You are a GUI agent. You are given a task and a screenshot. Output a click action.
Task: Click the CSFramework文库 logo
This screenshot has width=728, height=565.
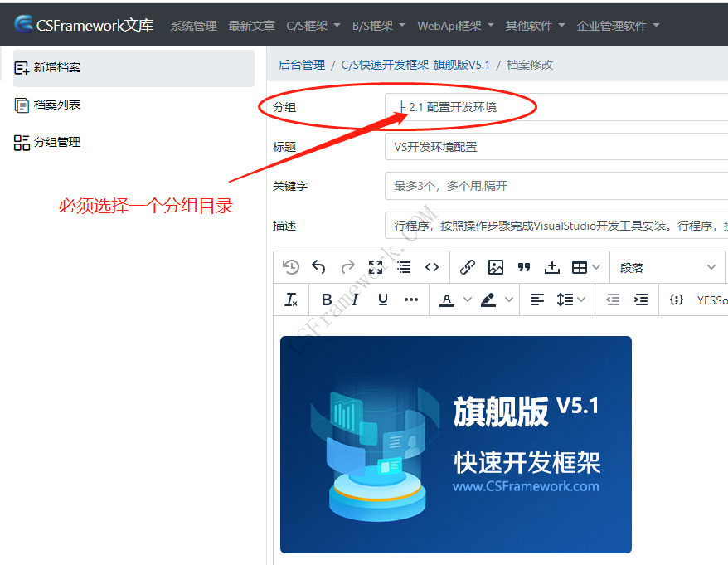click(x=84, y=25)
